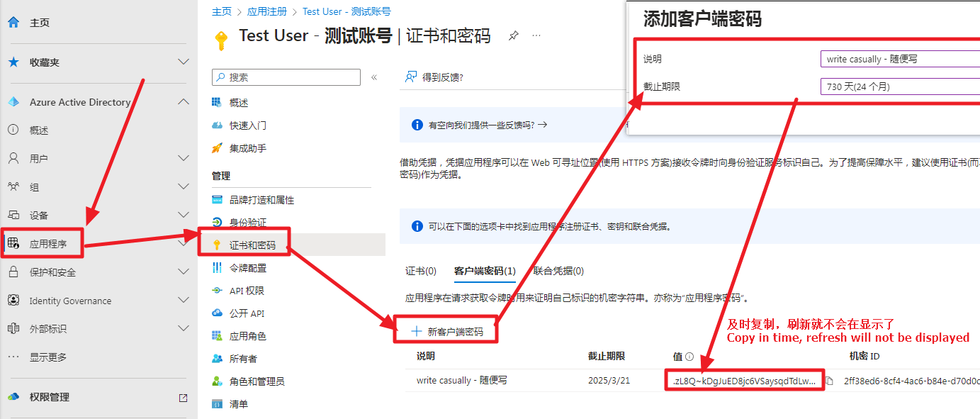Image resolution: width=980 pixels, height=419 pixels.
Task: Copy the client secret value
Action: pyautogui.click(x=829, y=381)
